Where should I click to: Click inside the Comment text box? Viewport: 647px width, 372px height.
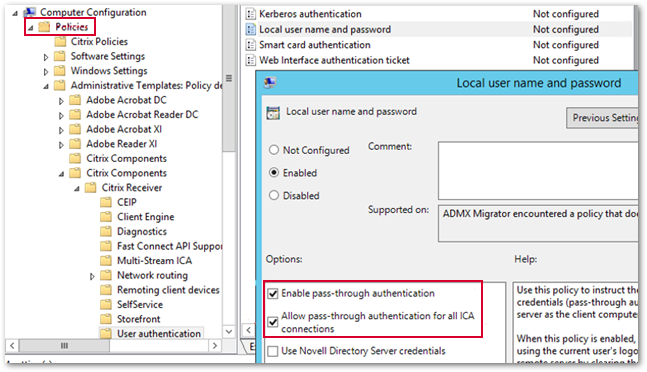(x=538, y=171)
